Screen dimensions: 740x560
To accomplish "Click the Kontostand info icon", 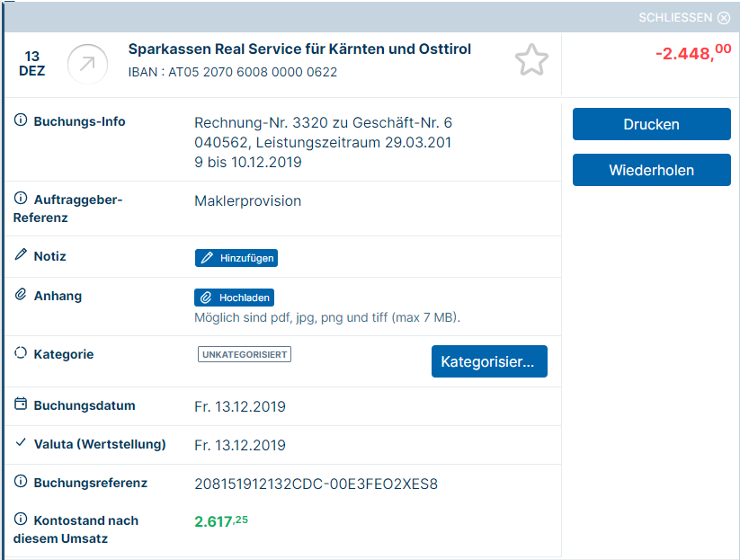I will [x=21, y=519].
